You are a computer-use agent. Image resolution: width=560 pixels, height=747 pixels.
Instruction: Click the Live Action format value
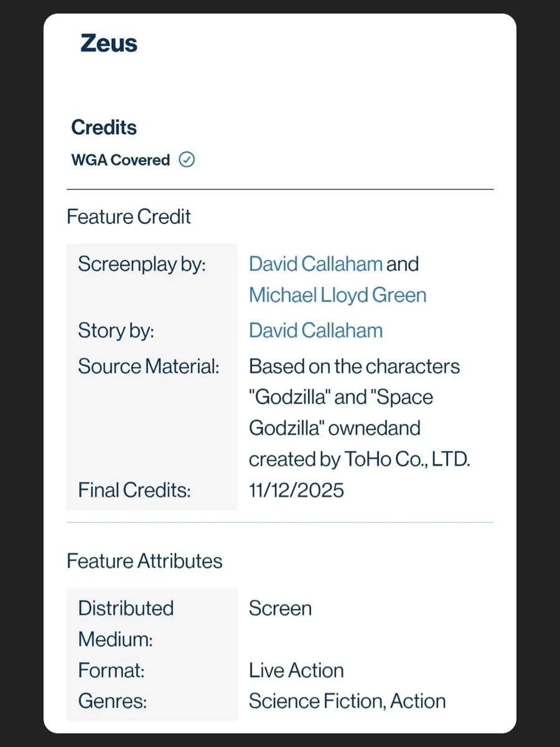click(x=296, y=670)
